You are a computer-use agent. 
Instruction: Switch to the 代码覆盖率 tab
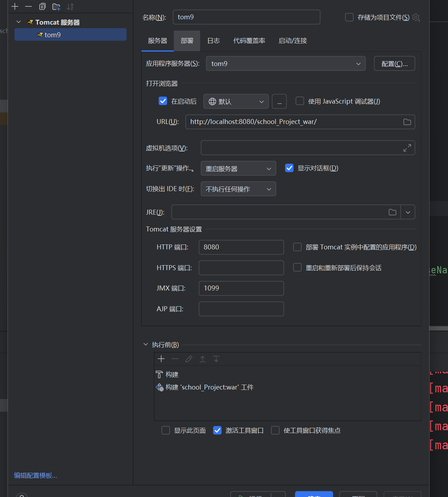[x=249, y=41]
